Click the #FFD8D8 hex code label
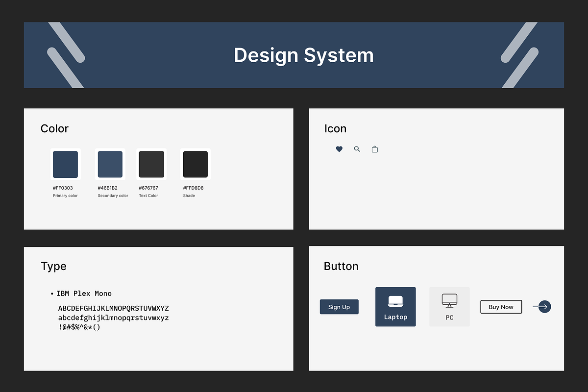588x392 pixels. click(193, 188)
